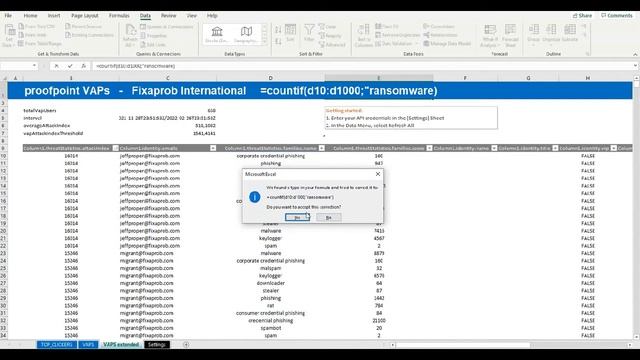Expand the Data Types gallery
The image size is (640, 360).
(264, 42)
